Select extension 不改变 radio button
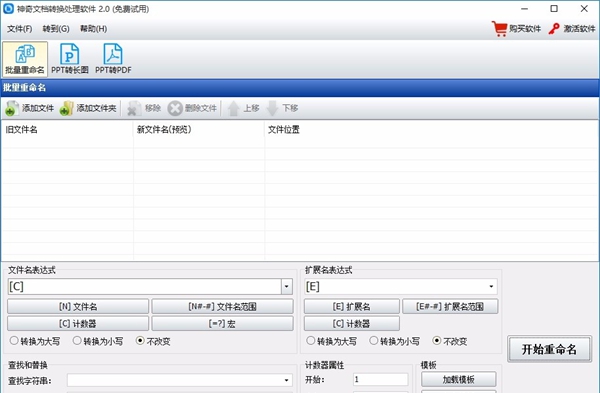The image size is (600, 393). coord(437,340)
